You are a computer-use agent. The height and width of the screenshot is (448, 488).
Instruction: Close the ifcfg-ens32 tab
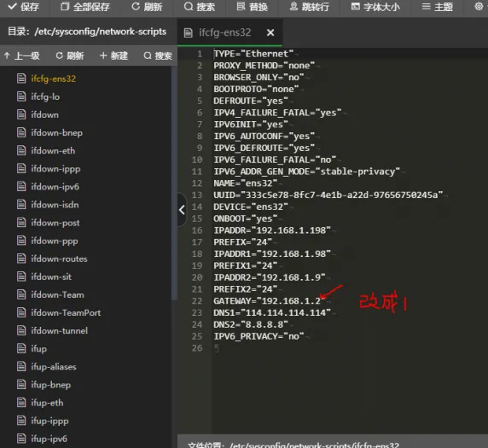[270, 32]
